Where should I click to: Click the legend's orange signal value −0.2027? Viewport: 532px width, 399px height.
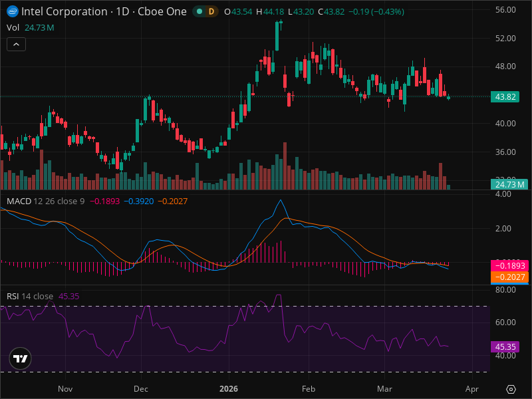pos(173,201)
